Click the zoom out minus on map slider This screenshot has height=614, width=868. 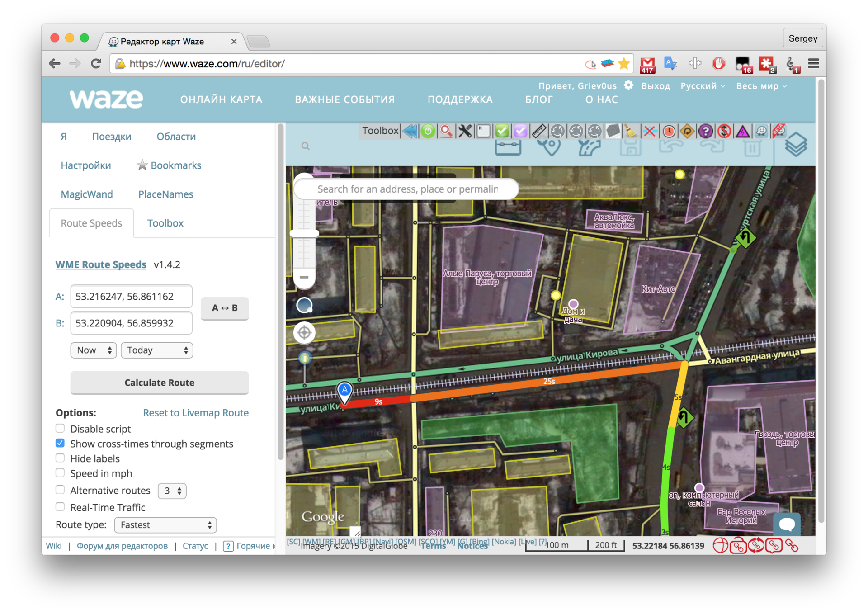pos(304,277)
